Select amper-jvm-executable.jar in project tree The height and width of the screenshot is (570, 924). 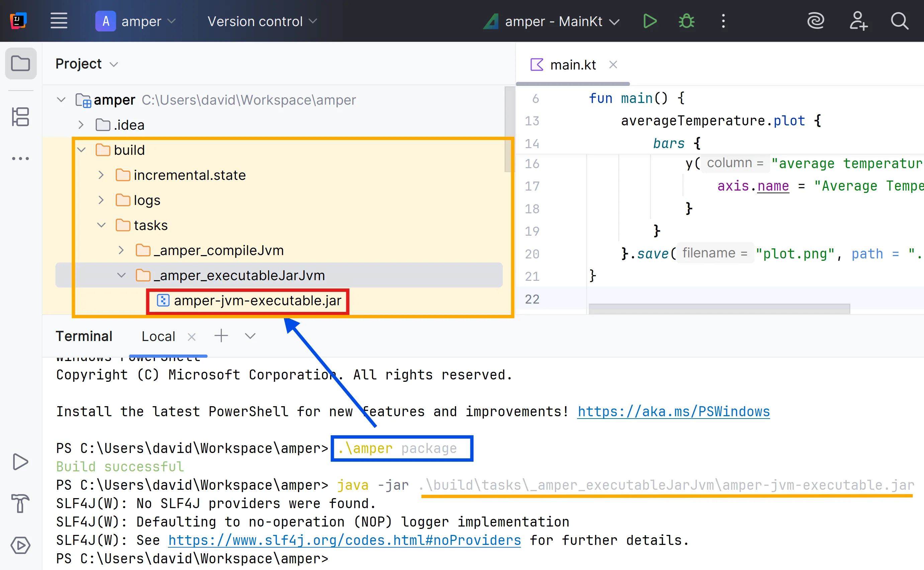click(x=257, y=301)
